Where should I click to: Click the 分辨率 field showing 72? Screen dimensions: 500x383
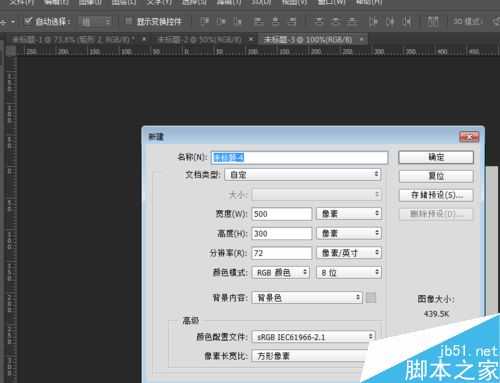tap(282, 253)
